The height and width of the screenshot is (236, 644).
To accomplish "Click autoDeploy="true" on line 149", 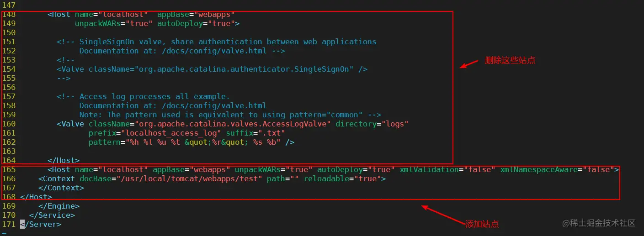I will [x=196, y=23].
